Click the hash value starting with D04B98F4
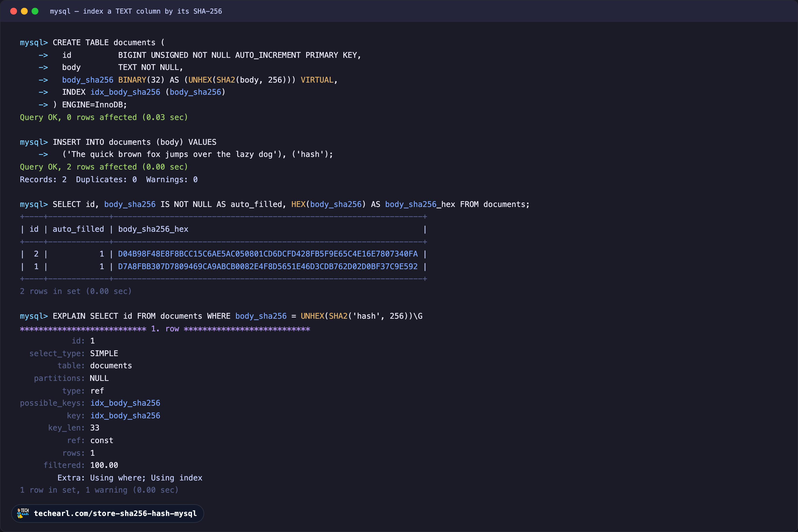Viewport: 798px width, 532px height. tap(268, 254)
